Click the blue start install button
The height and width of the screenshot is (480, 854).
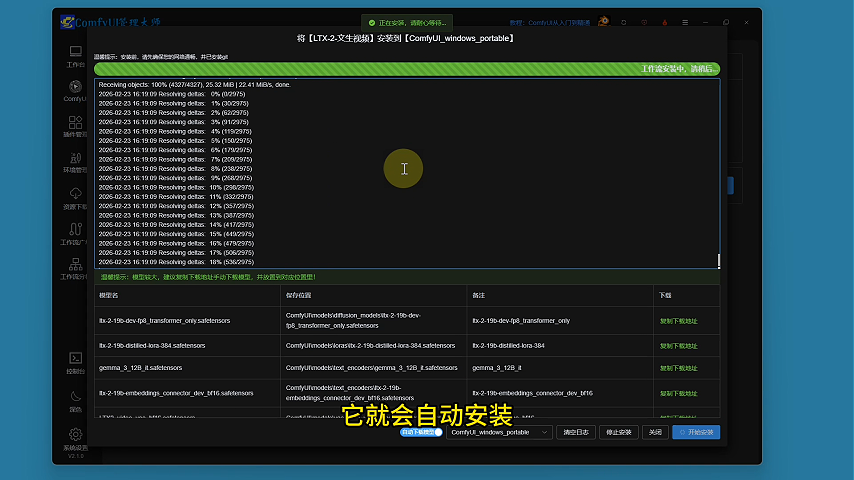tap(696, 432)
